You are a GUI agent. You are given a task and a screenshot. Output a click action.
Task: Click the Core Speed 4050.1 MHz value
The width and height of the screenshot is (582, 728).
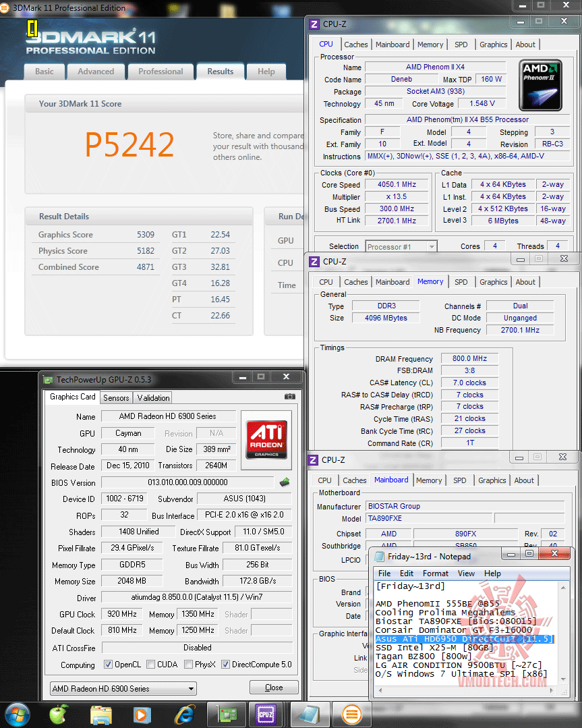click(397, 184)
